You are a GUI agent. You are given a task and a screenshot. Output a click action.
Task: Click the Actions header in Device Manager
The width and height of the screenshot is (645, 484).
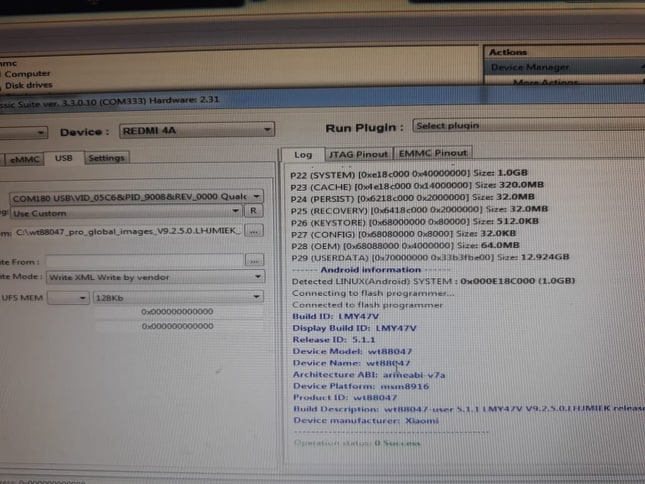(508, 52)
